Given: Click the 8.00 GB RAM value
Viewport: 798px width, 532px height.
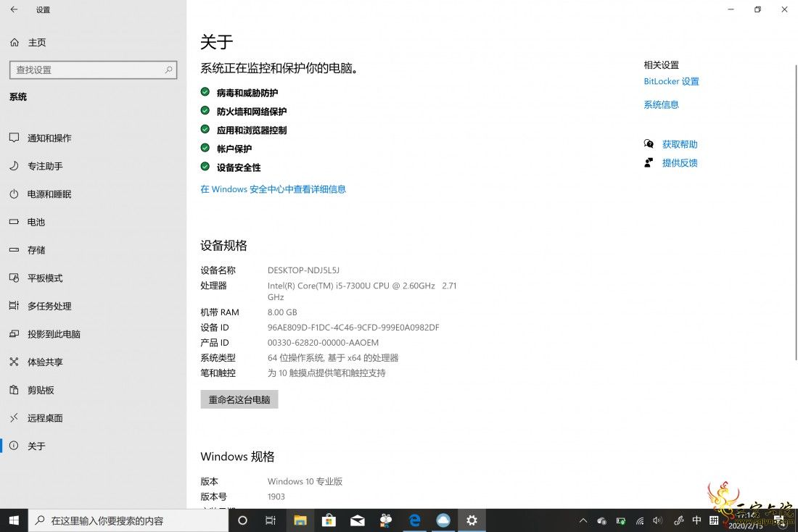Looking at the screenshot, I should [282, 312].
